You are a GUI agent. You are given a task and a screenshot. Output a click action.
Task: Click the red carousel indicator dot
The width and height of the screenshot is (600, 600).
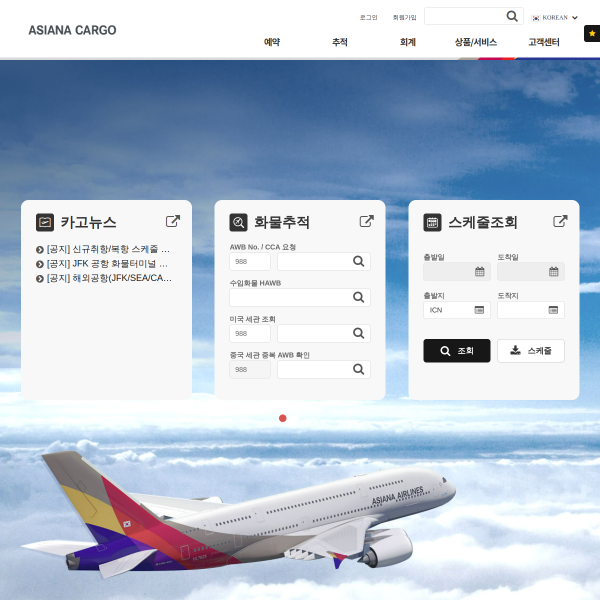pyautogui.click(x=283, y=418)
